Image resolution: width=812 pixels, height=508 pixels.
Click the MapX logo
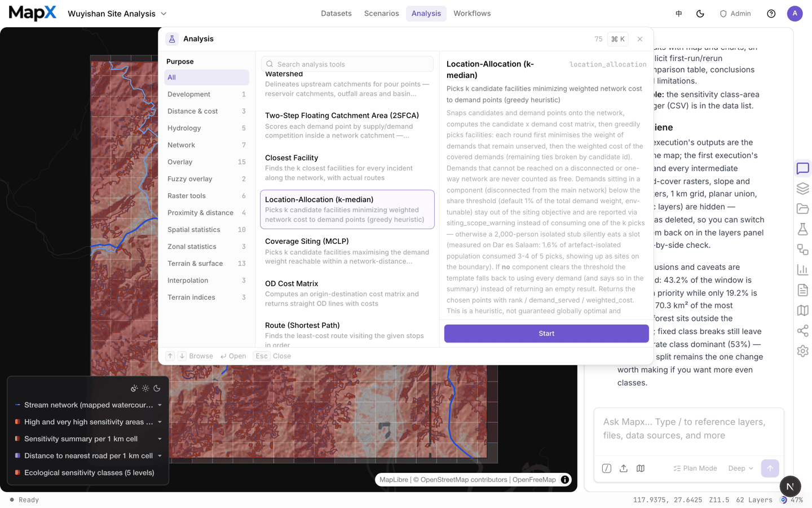coord(33,13)
